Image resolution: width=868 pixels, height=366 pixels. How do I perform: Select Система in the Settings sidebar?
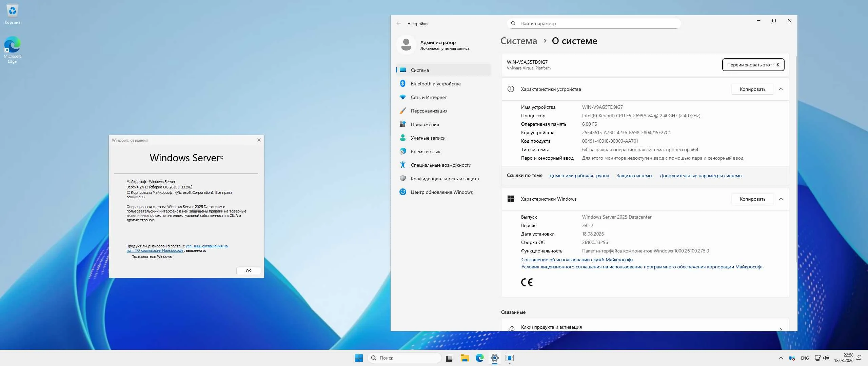point(443,70)
